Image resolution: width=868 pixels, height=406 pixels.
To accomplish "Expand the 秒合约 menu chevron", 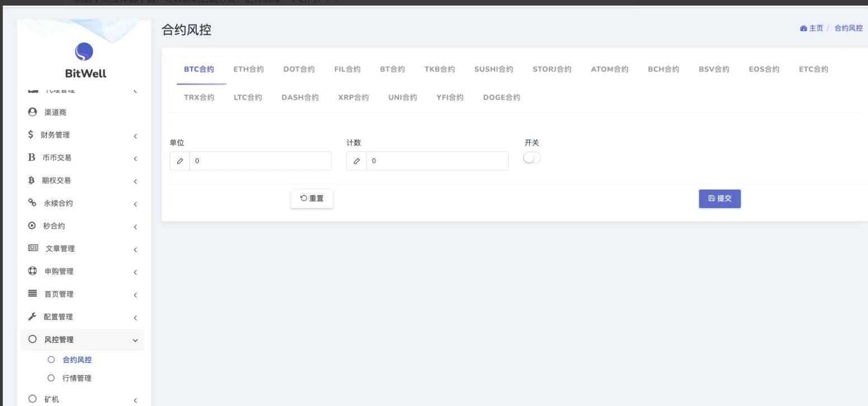I will (135, 227).
